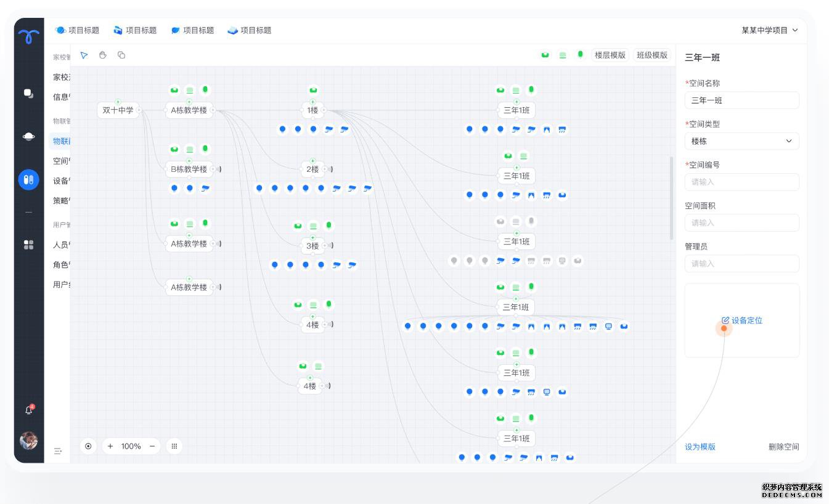Click the canvas vertical scrollbar
Viewport: 829px width, 504px height.
tap(672, 198)
